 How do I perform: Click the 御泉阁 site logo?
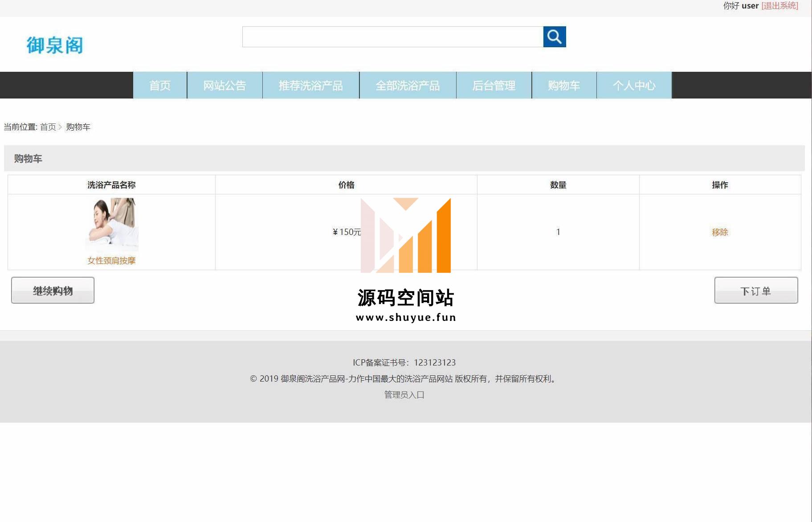coord(55,45)
